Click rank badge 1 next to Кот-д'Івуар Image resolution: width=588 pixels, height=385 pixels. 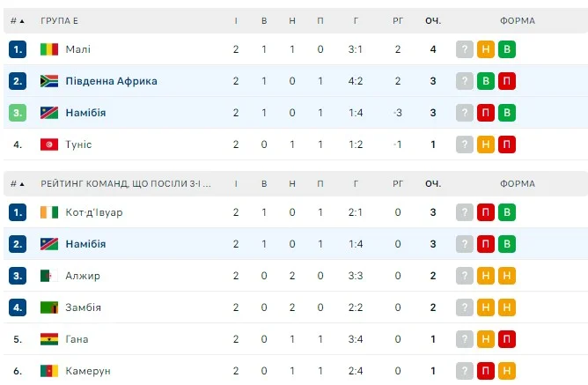click(x=18, y=212)
